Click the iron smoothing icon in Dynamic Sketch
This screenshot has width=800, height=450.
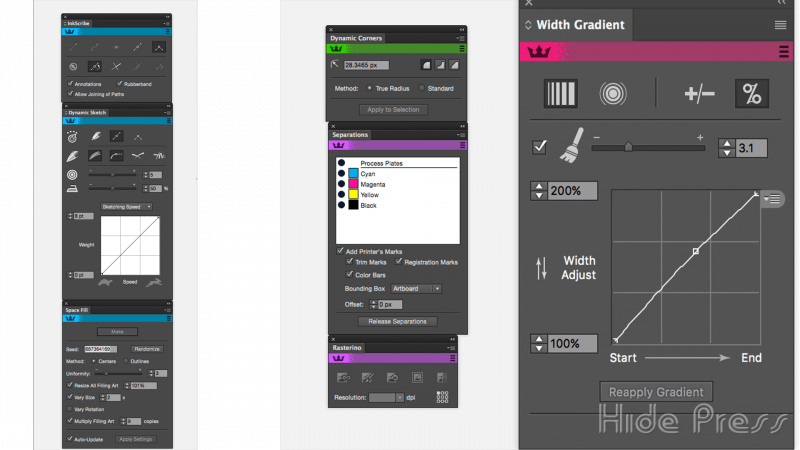click(x=72, y=187)
